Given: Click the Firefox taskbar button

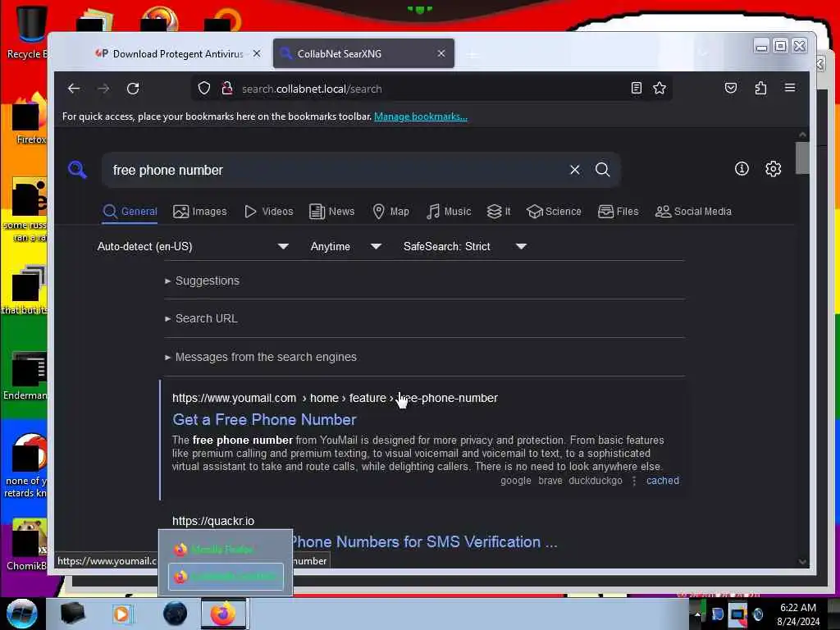Looking at the screenshot, I should click(223, 614).
